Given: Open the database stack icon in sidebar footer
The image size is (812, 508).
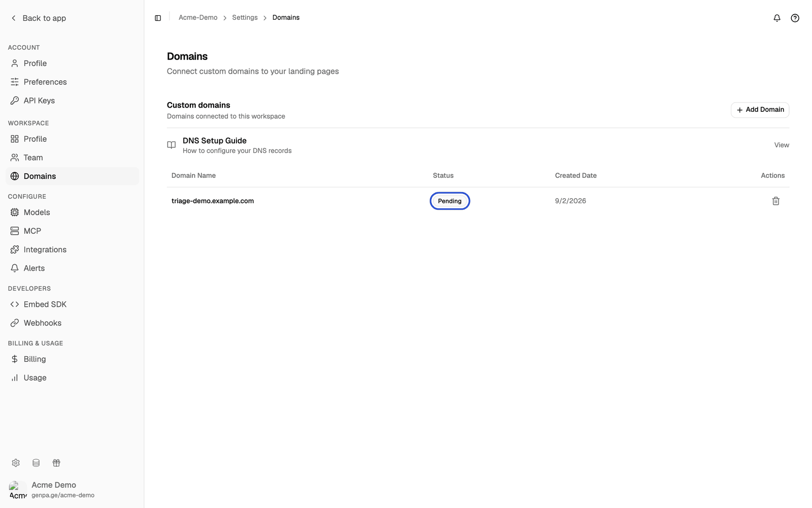Looking at the screenshot, I should point(36,463).
